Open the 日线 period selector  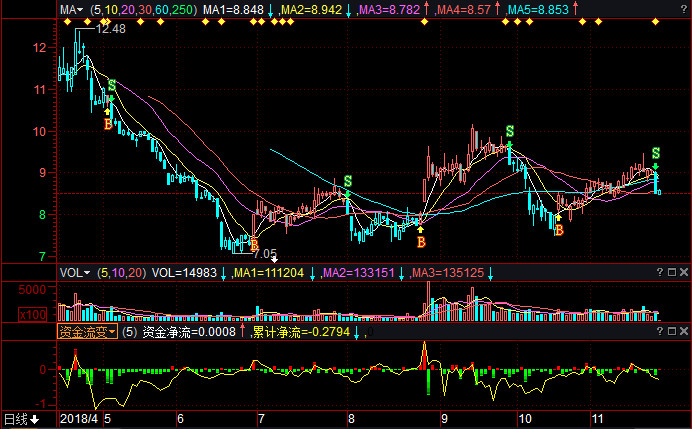pyautogui.click(x=22, y=419)
